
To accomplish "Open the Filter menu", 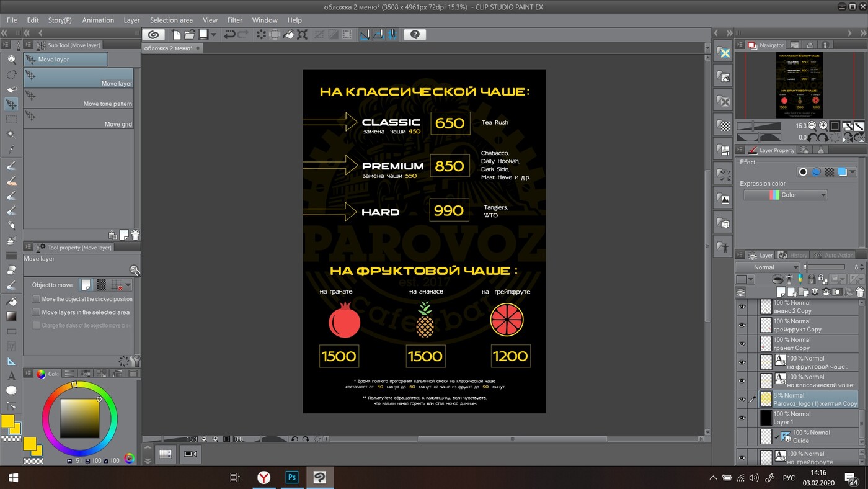I will (234, 20).
